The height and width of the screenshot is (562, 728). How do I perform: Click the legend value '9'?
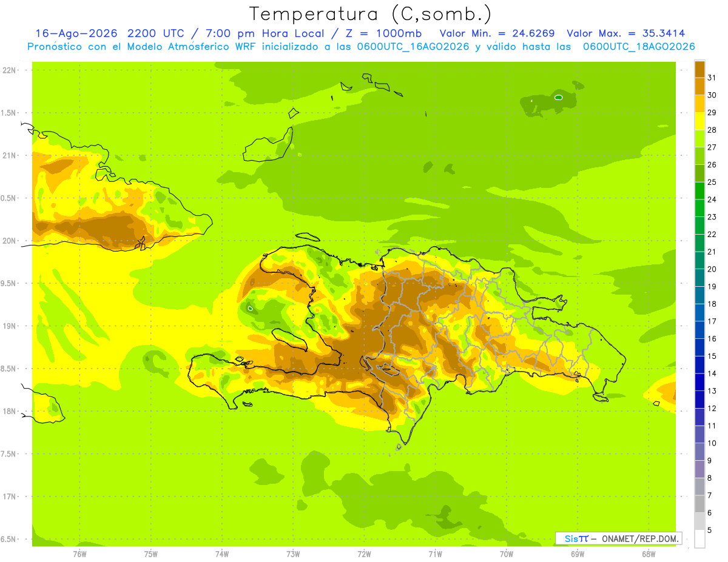coord(710,461)
